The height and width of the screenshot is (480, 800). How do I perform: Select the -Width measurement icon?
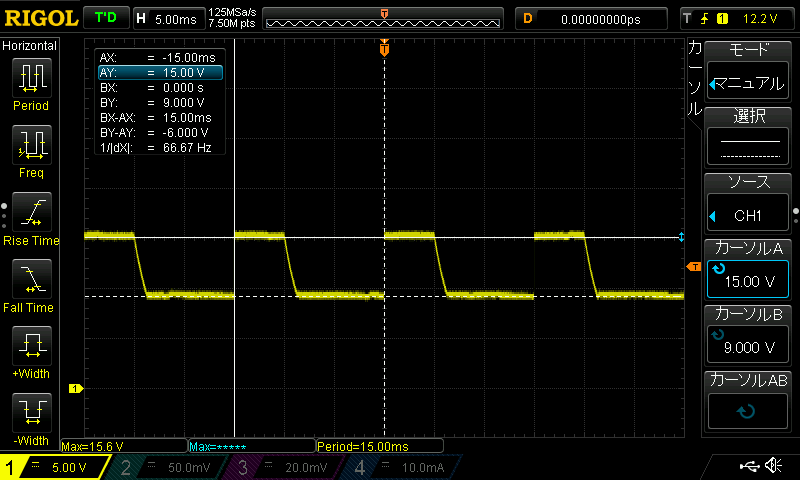[x=31, y=416]
